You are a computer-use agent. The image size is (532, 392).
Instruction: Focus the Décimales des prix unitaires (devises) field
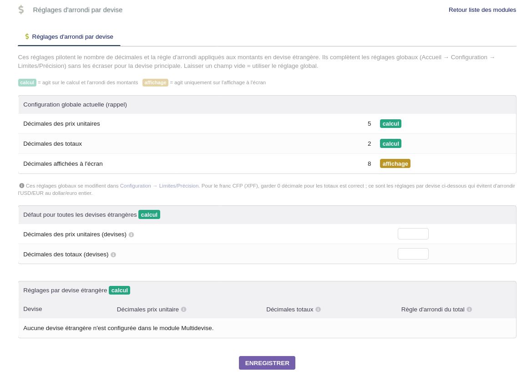[x=413, y=234]
